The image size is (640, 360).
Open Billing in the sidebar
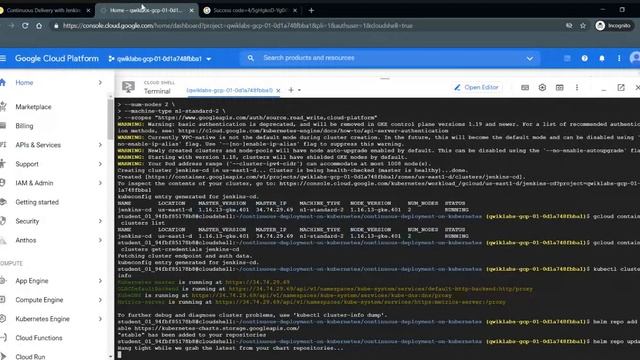point(24,126)
